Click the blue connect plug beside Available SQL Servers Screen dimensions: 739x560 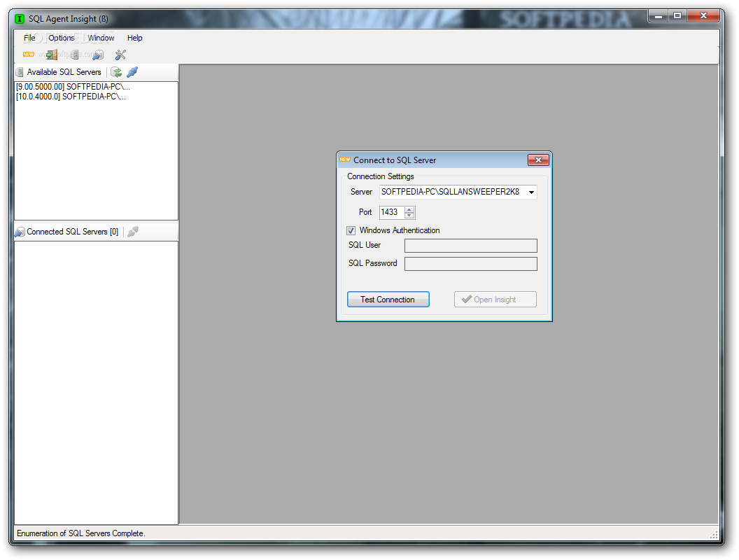click(132, 72)
